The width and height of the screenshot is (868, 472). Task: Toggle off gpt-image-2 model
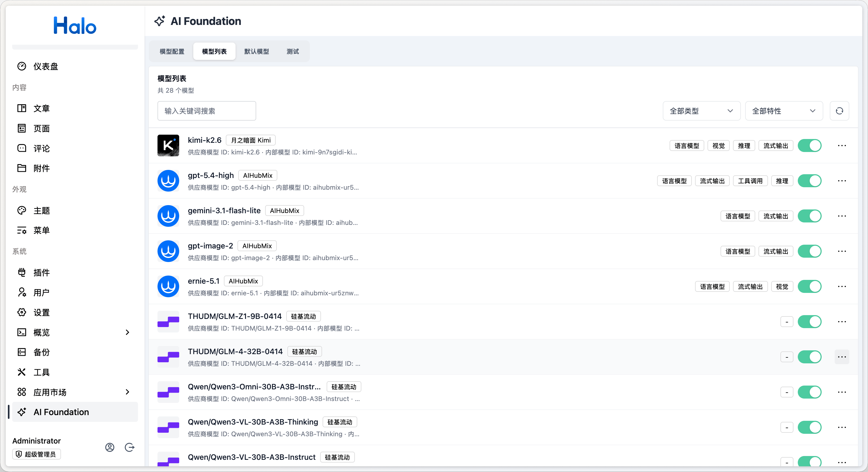click(809, 251)
